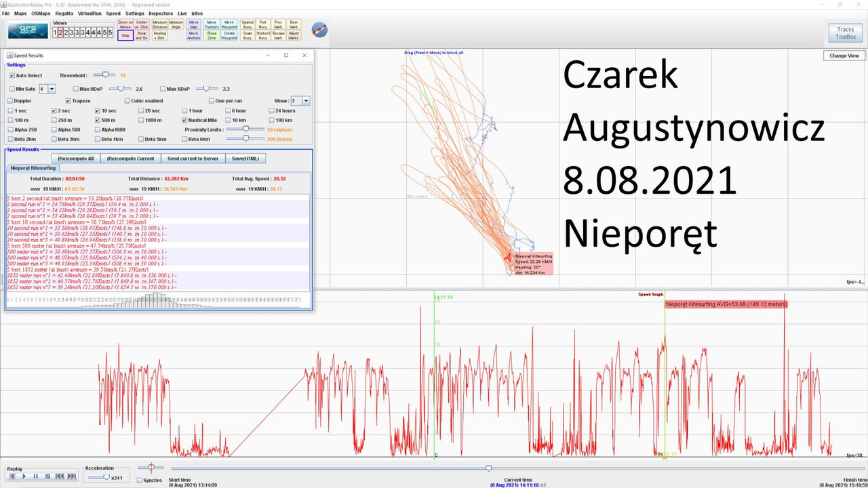Stop the replay

(47, 476)
